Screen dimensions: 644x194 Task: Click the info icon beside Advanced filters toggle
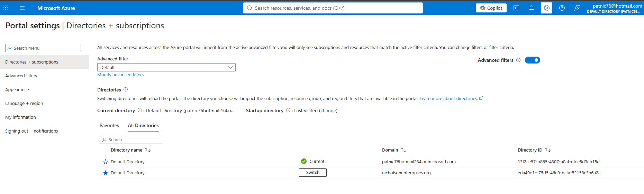pos(518,60)
